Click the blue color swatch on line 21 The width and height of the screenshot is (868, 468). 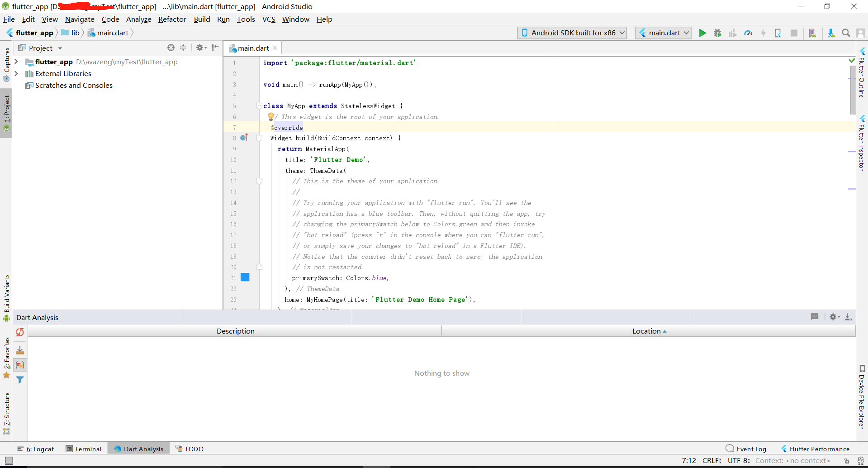245,277
